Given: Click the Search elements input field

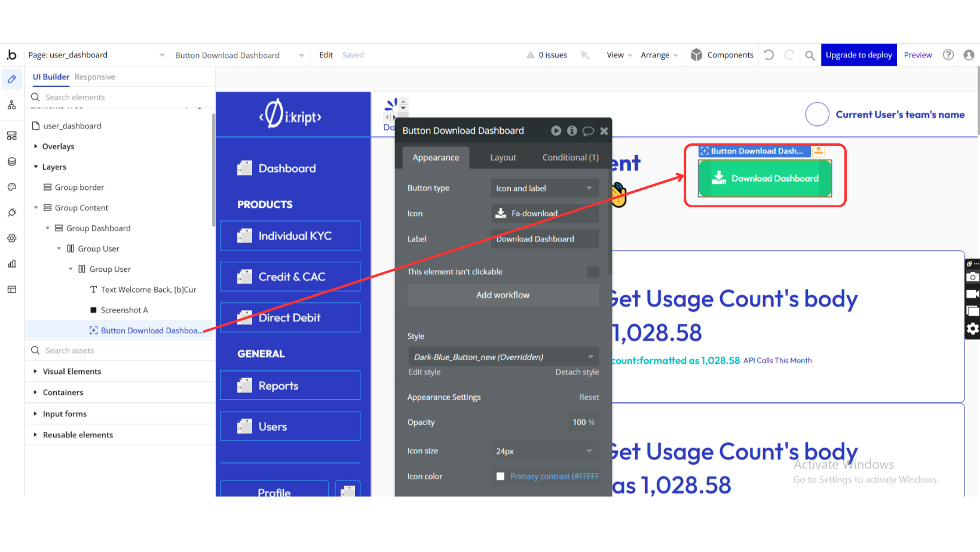Looking at the screenshot, I should coord(120,97).
